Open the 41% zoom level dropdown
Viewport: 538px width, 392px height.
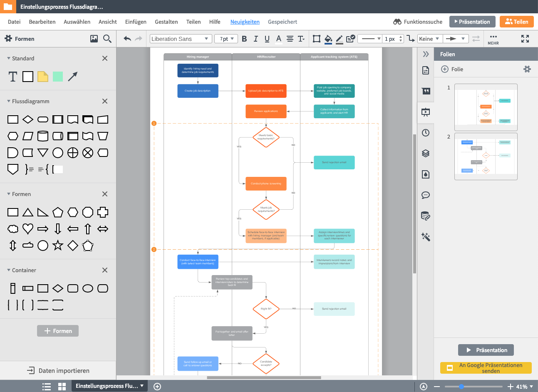524,387
